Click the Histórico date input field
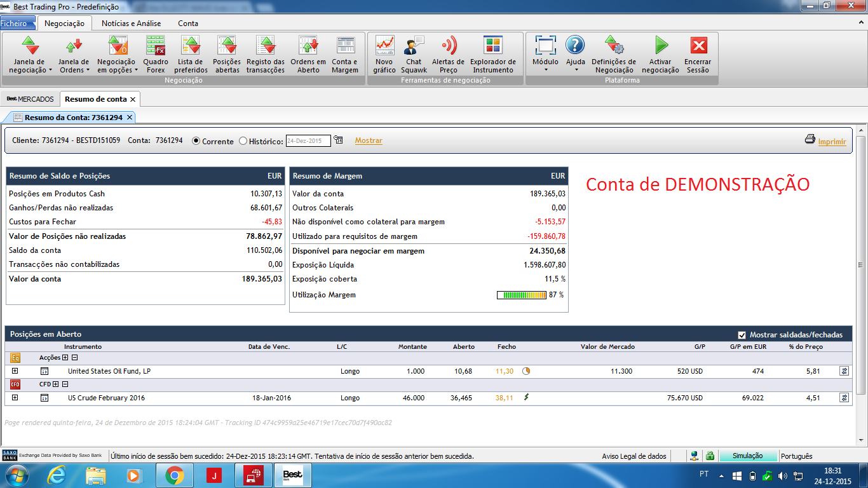 (308, 140)
